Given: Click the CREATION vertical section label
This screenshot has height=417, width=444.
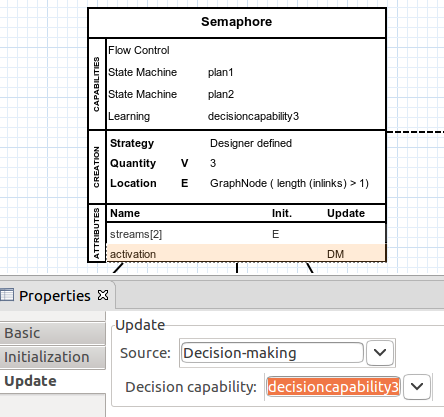Looking at the screenshot, I should point(97,167).
